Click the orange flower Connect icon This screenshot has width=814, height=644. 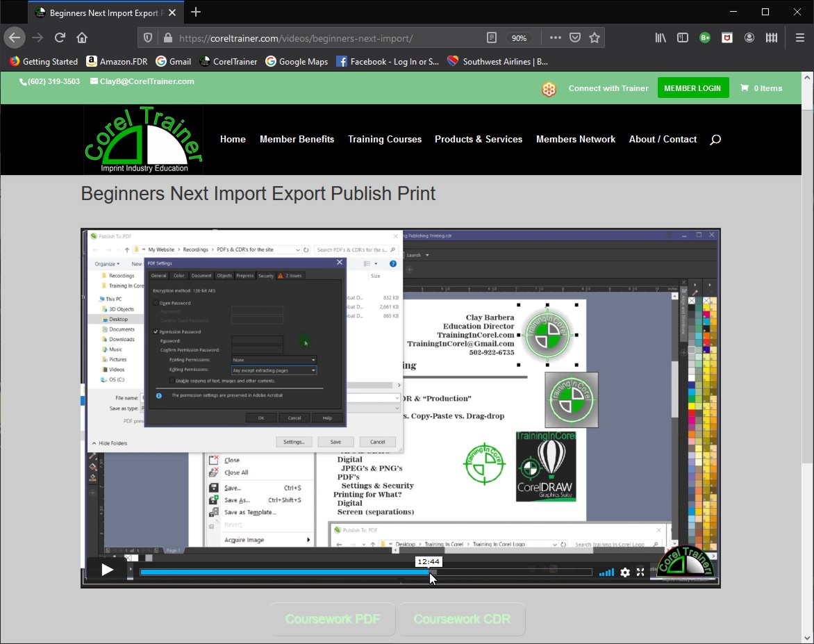click(549, 89)
